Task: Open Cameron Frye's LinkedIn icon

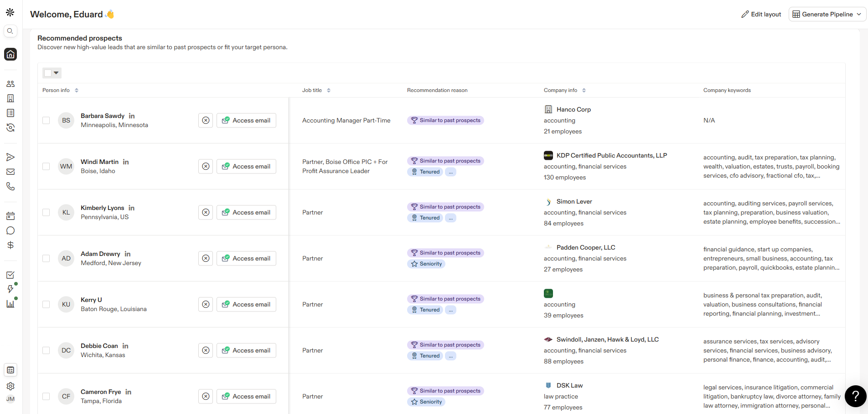Action: 129,392
